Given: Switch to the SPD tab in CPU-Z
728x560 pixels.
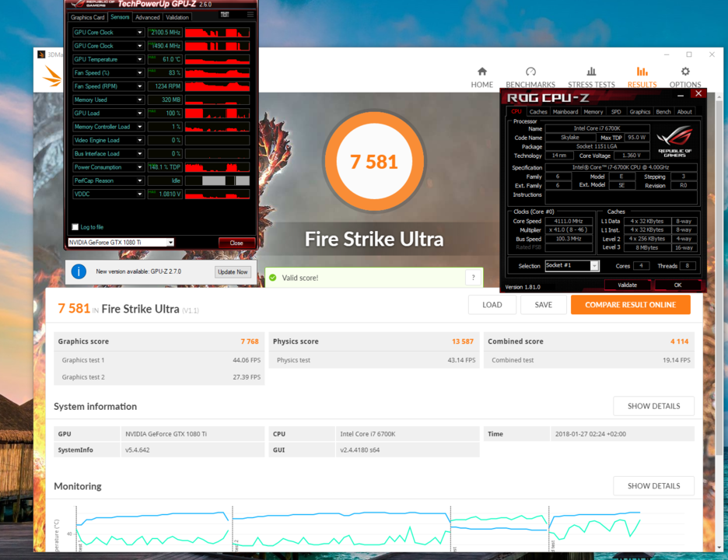Looking at the screenshot, I should pos(616,111).
